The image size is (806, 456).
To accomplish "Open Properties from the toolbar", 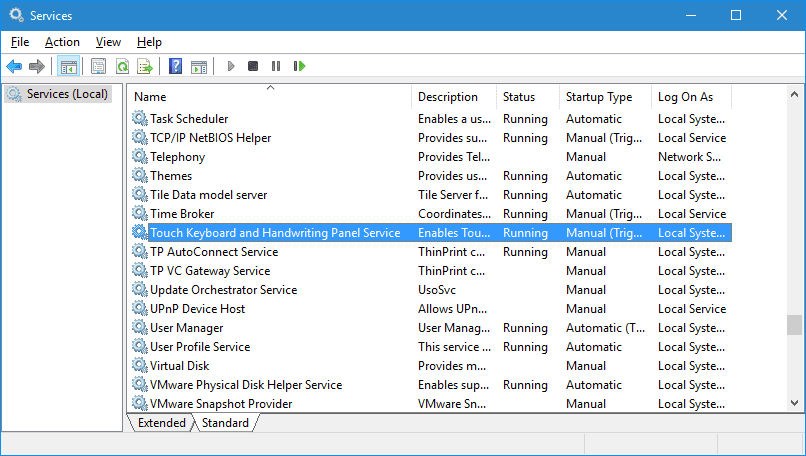I will point(98,66).
